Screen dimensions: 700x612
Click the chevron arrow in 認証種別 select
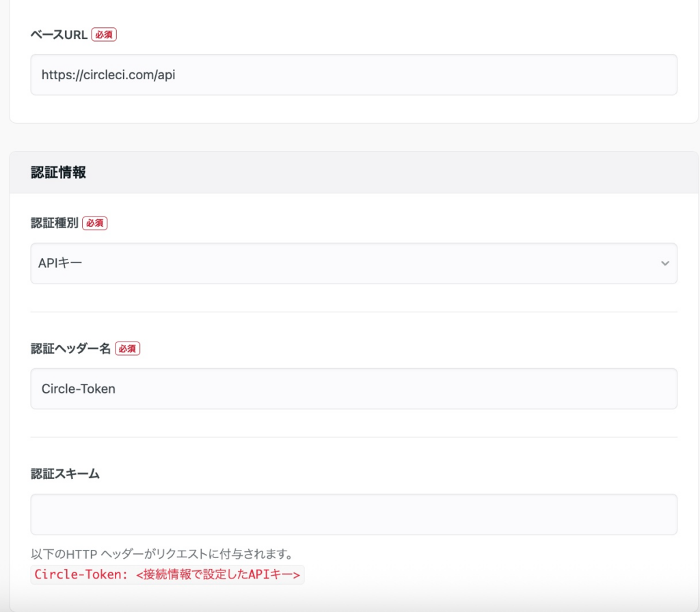(664, 263)
